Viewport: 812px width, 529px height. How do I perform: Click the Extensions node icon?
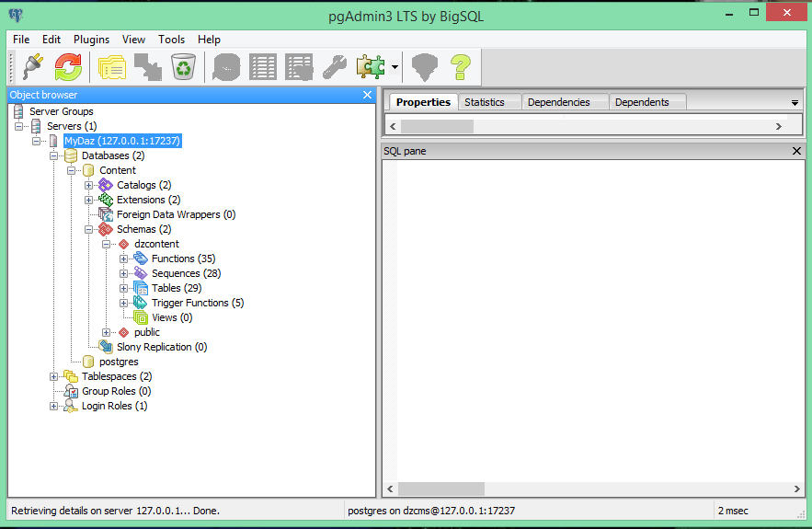point(106,200)
